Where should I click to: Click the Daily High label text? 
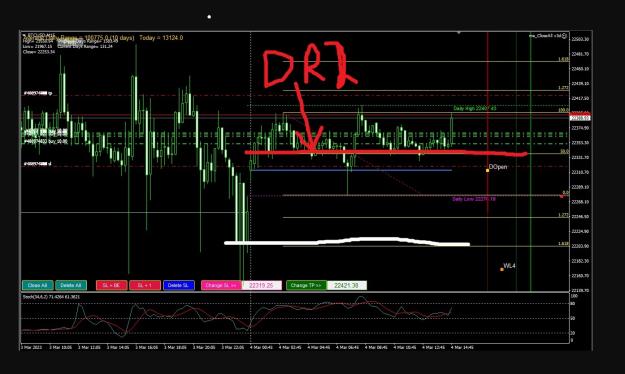[x=475, y=108]
